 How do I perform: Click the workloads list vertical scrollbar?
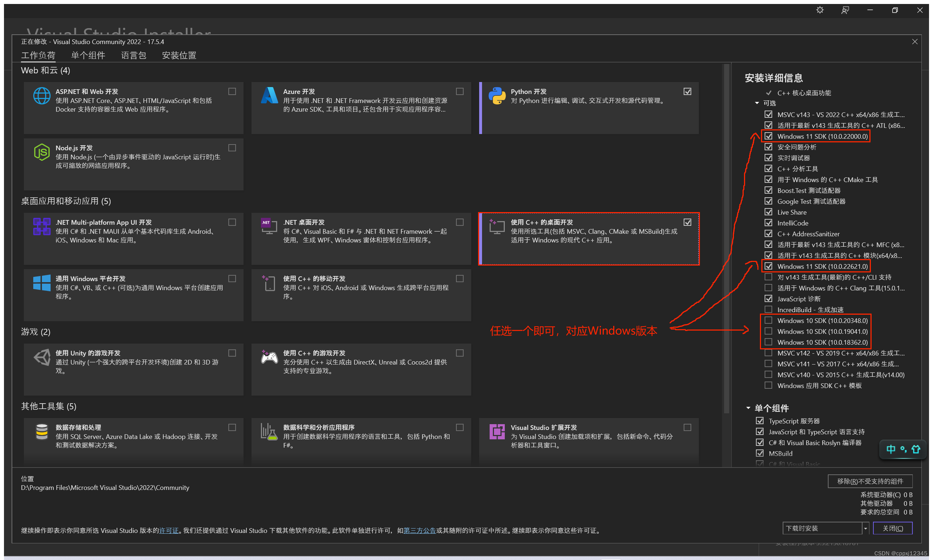click(727, 238)
